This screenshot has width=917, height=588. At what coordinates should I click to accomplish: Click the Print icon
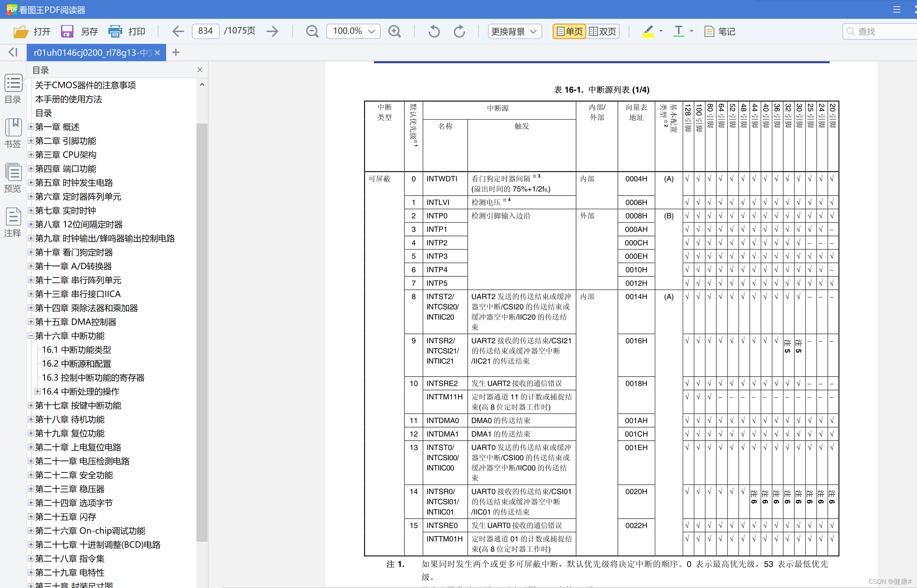115,31
